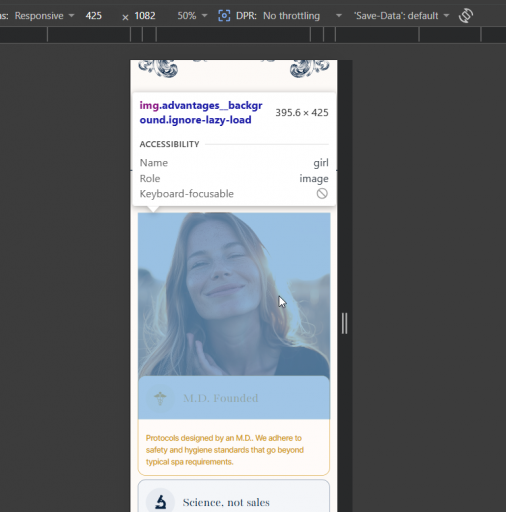
Task: Click the Protocols designed by an M.D. paragraph
Action: point(225,450)
